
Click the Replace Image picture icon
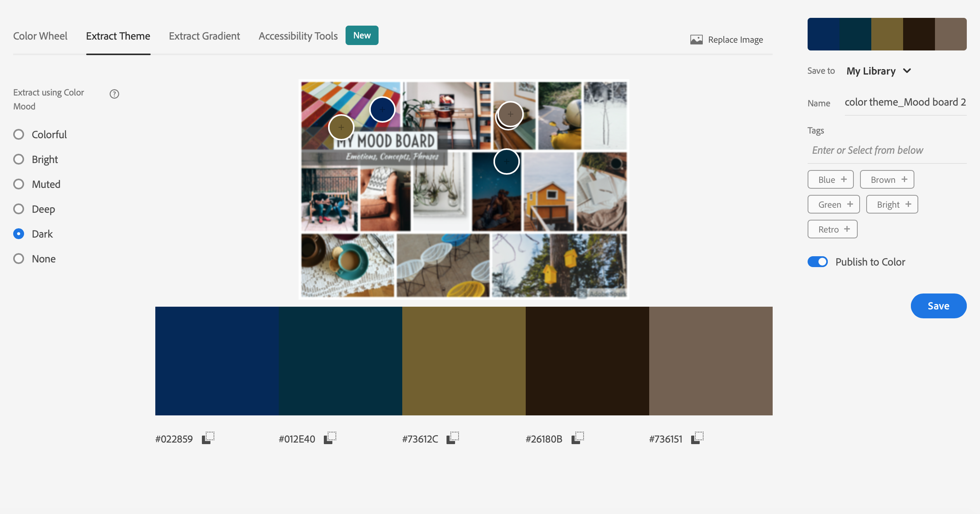click(x=697, y=40)
